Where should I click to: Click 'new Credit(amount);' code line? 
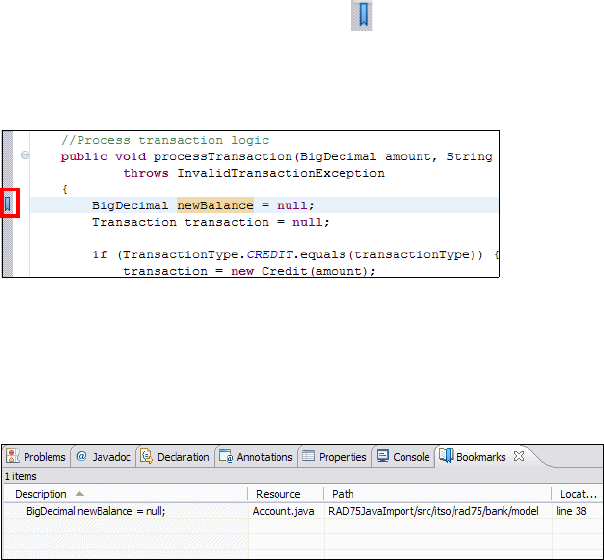pos(303,271)
